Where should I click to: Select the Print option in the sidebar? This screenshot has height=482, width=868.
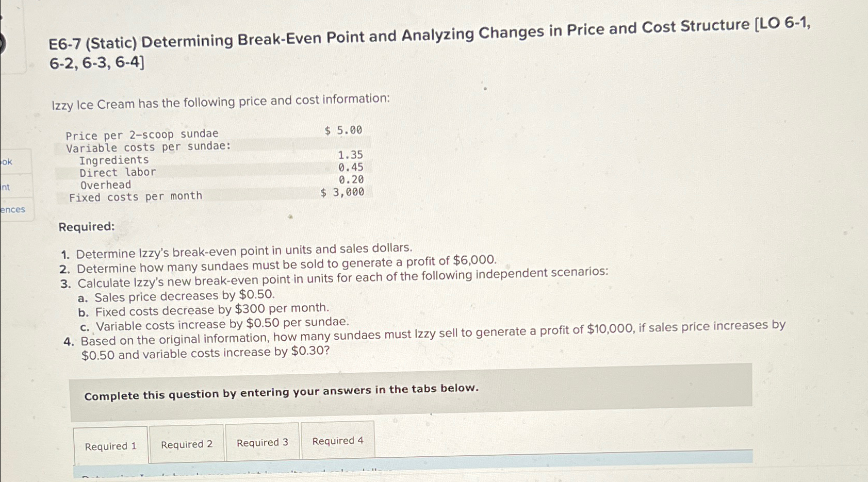(x=5, y=188)
